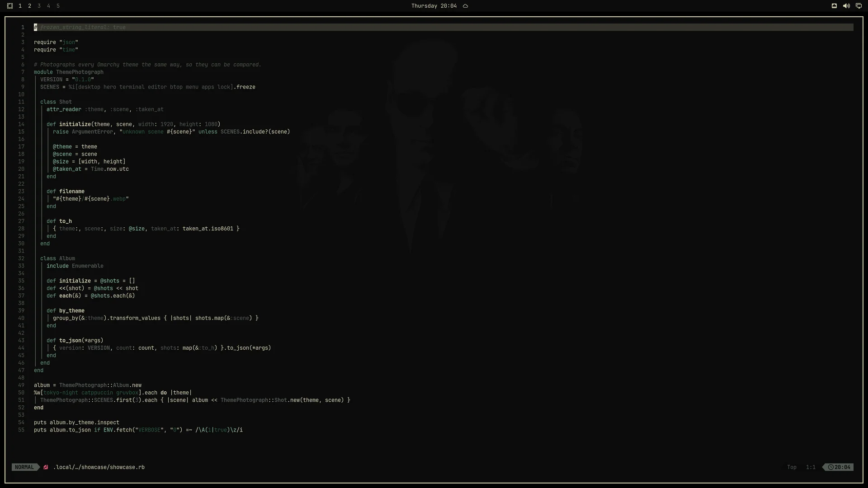Image resolution: width=868 pixels, height=488 pixels.
Task: Click the Top scroll position indicator
Action: (x=792, y=467)
